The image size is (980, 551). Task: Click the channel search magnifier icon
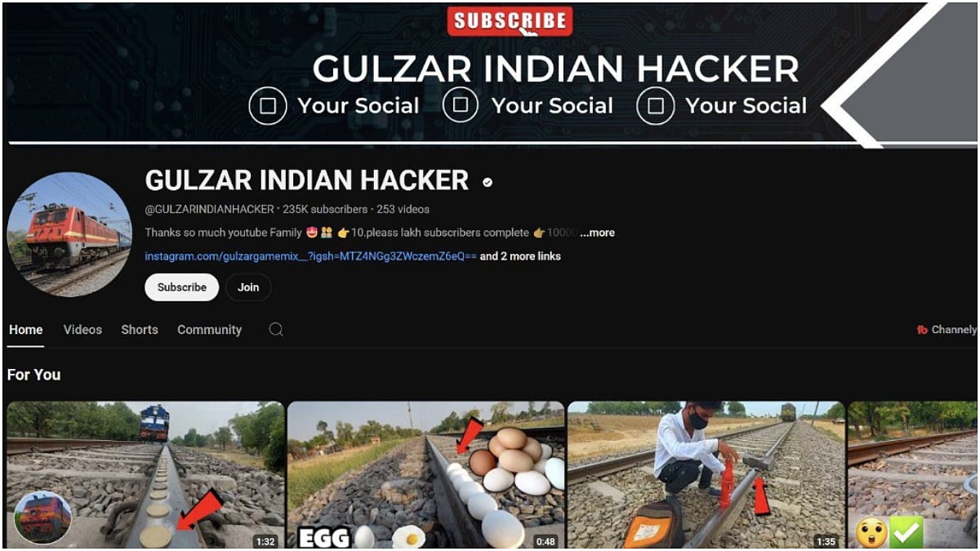(x=276, y=329)
